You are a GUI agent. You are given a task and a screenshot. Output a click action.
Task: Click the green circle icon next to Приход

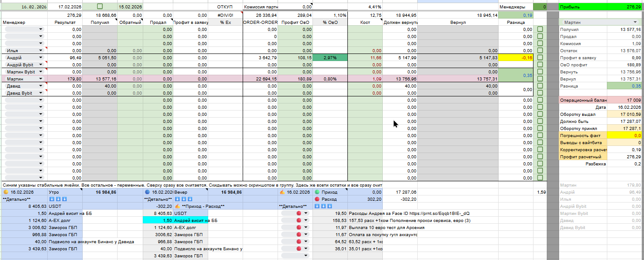coord(317,192)
